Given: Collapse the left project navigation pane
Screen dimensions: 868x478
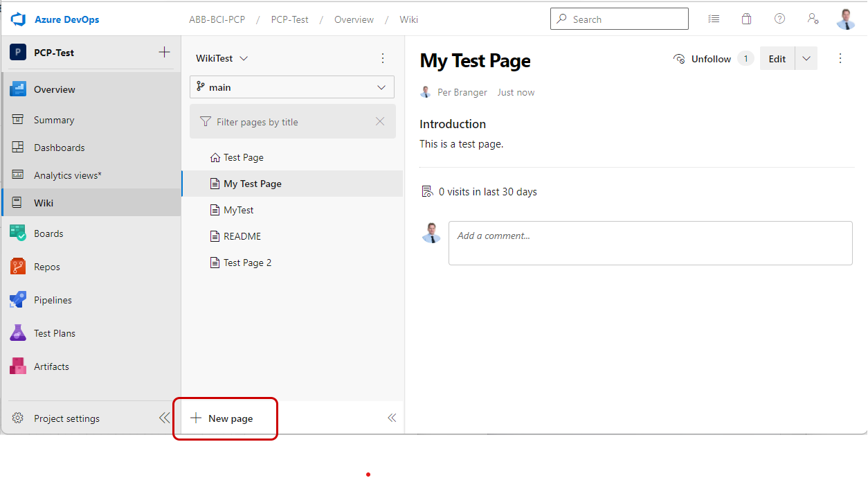Looking at the screenshot, I should (x=164, y=418).
